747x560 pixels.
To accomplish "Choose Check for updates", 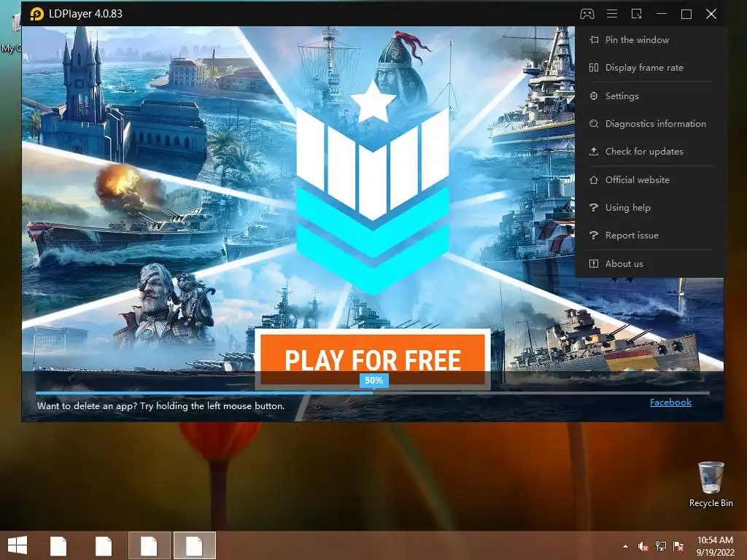I will pyautogui.click(x=650, y=152).
